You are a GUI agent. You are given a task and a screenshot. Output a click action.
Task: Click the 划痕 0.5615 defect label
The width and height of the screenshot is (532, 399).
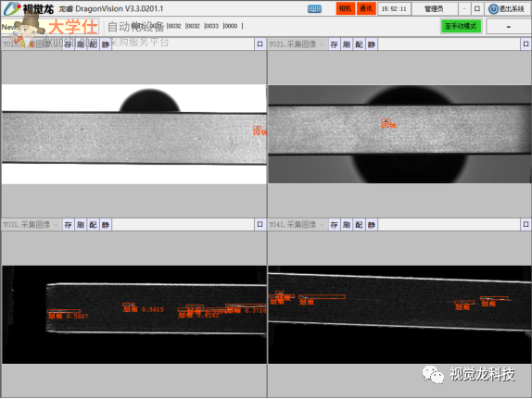coord(143,309)
